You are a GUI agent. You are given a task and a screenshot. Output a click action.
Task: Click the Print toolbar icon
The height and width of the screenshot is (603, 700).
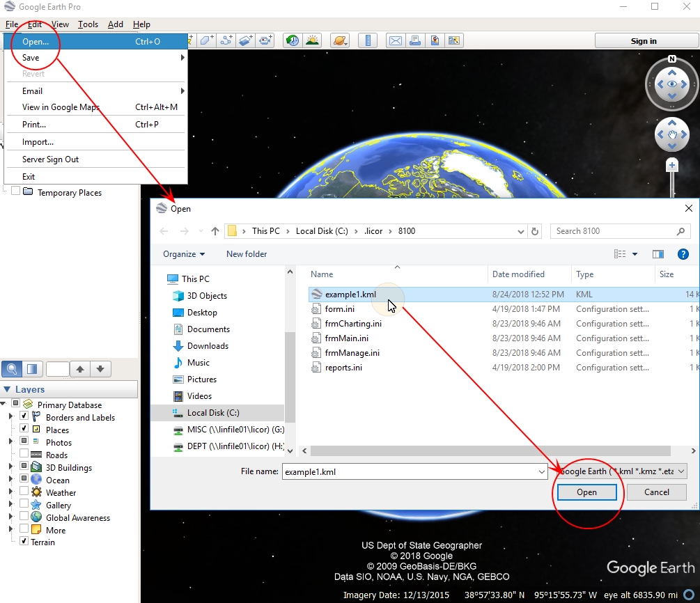(415, 40)
